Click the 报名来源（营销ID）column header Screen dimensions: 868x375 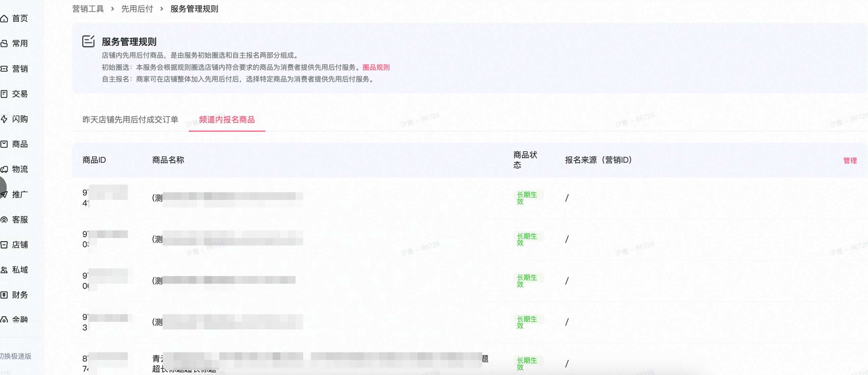tap(599, 160)
